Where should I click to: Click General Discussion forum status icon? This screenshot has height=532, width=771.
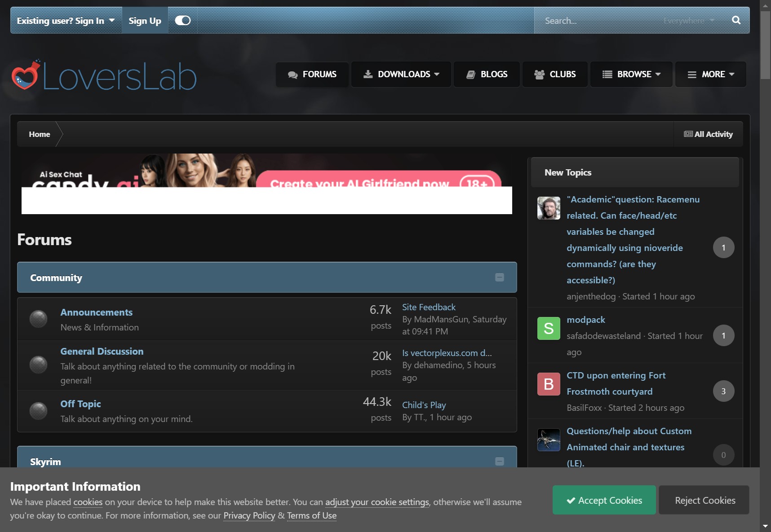click(38, 365)
